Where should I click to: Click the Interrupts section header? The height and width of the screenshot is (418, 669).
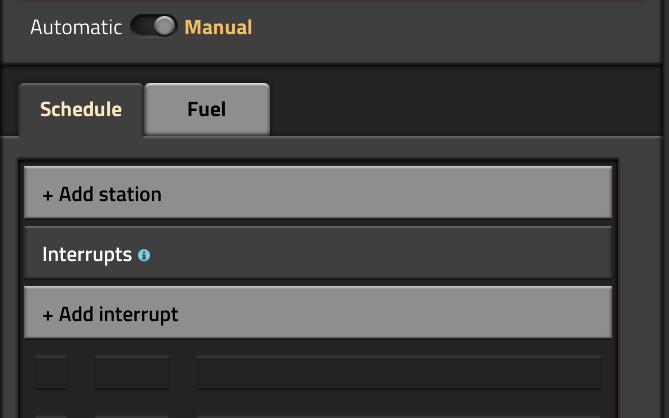click(317, 254)
